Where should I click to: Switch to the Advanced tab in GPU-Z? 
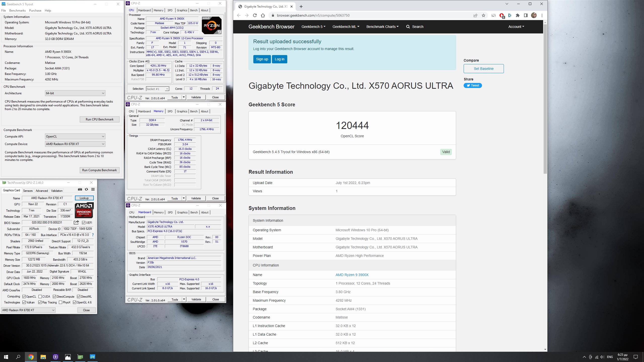tap(42, 191)
